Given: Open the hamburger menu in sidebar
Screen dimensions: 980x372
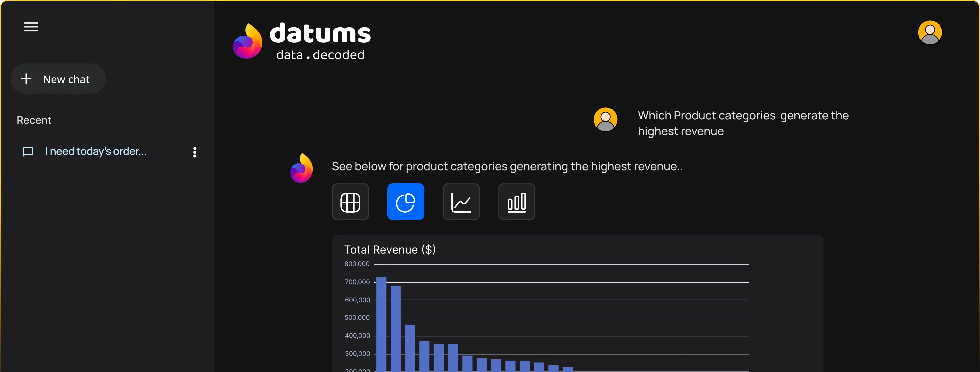Looking at the screenshot, I should (x=31, y=27).
